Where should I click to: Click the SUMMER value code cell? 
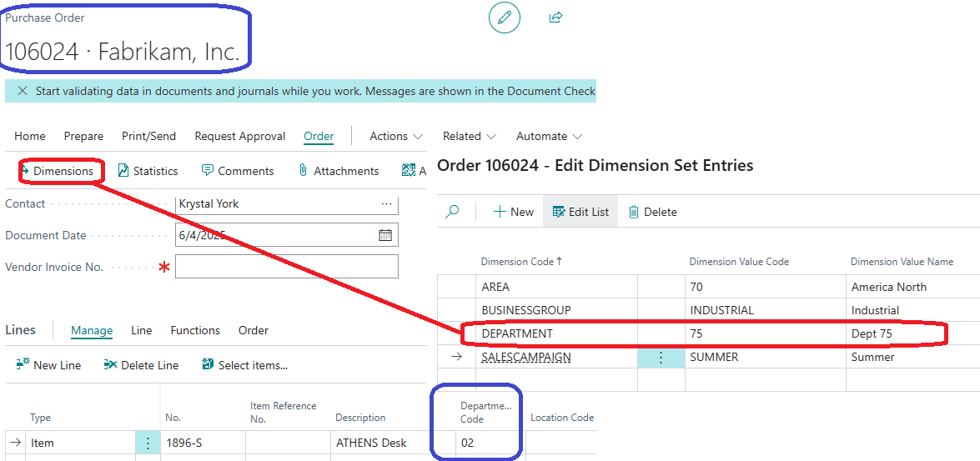tap(766, 358)
